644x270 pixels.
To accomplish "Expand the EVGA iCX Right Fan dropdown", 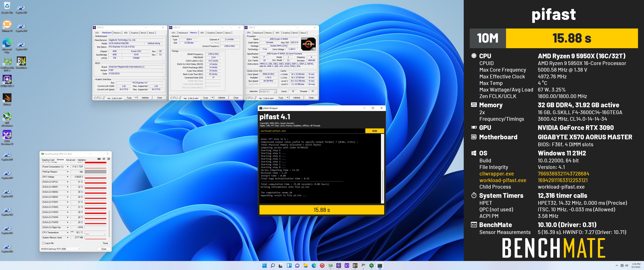I will (x=68, y=227).
